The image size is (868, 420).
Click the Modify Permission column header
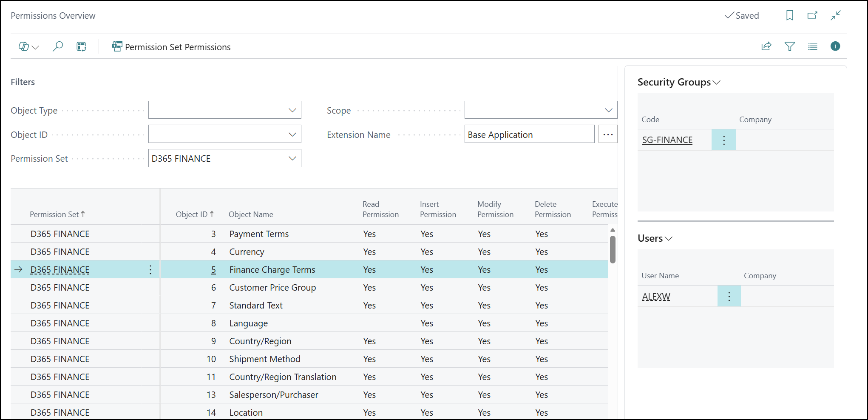tap(495, 209)
